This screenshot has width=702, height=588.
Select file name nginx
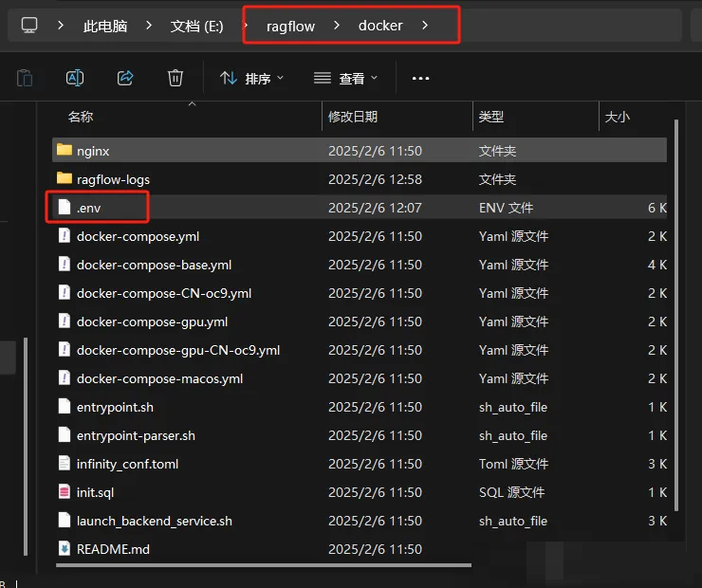tap(93, 151)
